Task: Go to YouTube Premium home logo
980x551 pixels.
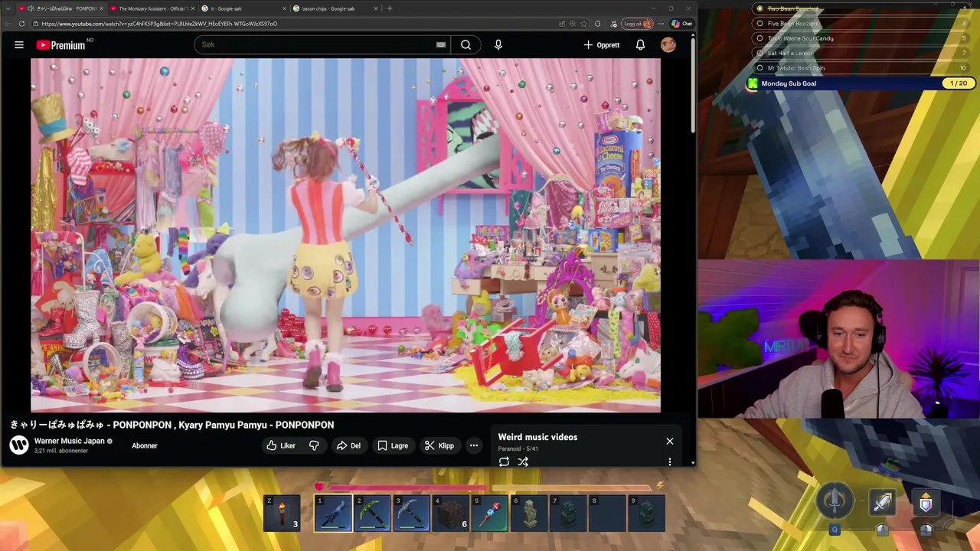Action: coord(60,45)
